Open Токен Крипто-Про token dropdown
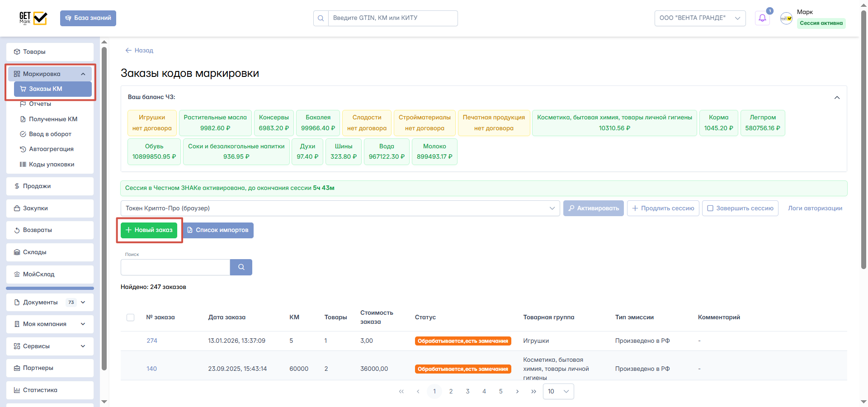The height and width of the screenshot is (407, 868). (340, 208)
